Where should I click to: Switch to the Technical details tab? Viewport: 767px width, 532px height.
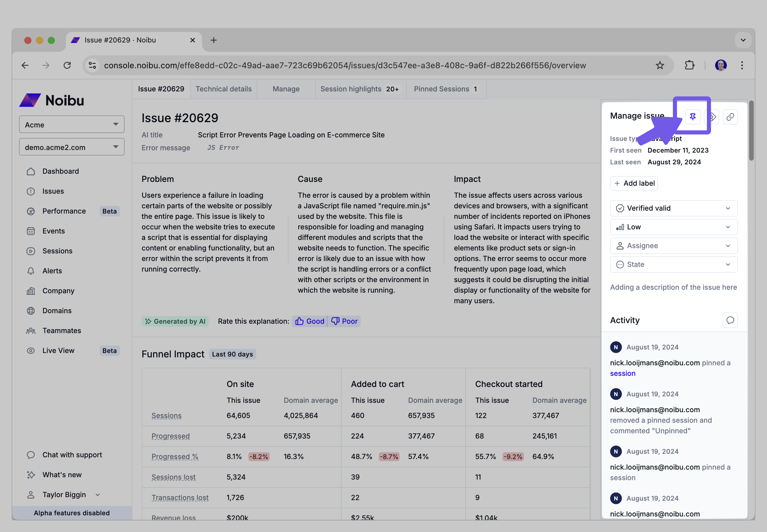pos(223,89)
